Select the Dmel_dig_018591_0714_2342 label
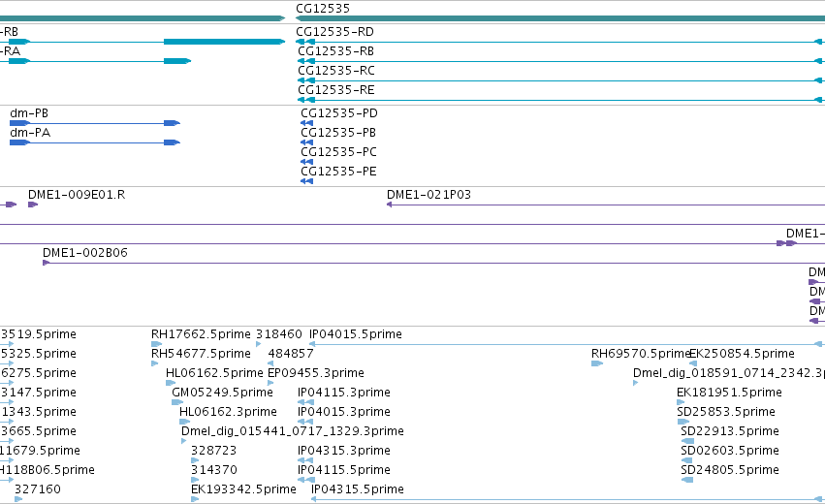825x504 pixels. tap(729, 373)
